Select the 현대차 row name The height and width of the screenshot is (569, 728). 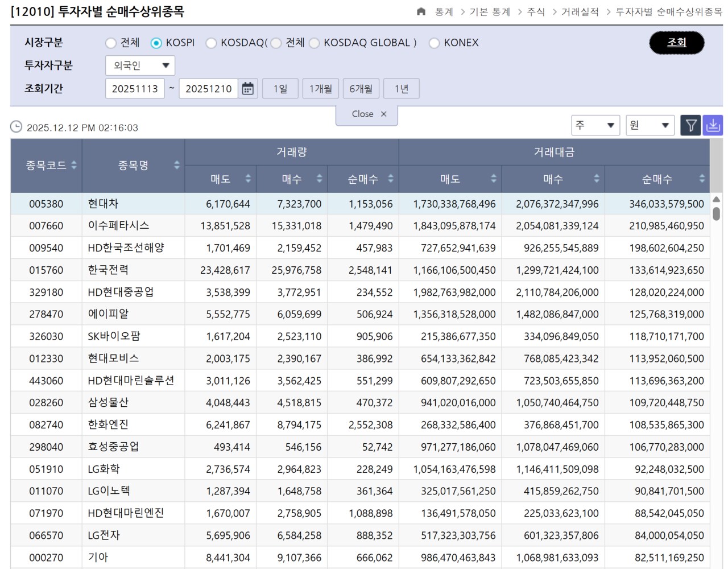click(103, 204)
